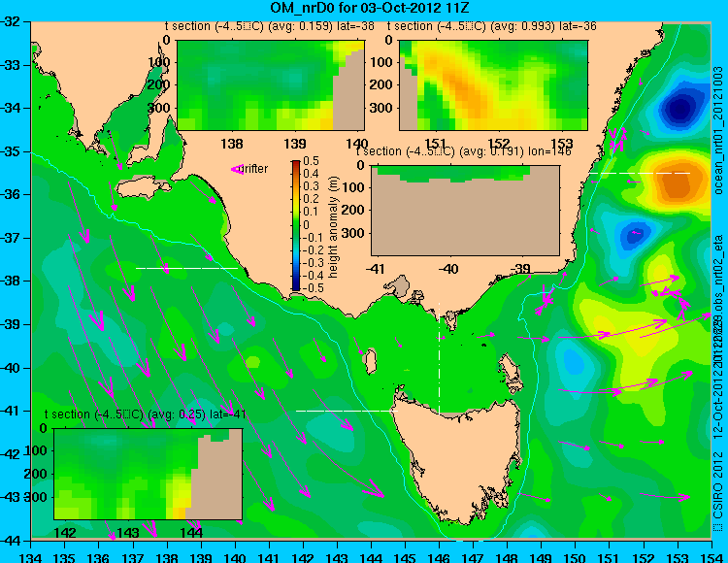Open the lon=146 temperature section inset

tap(465, 211)
